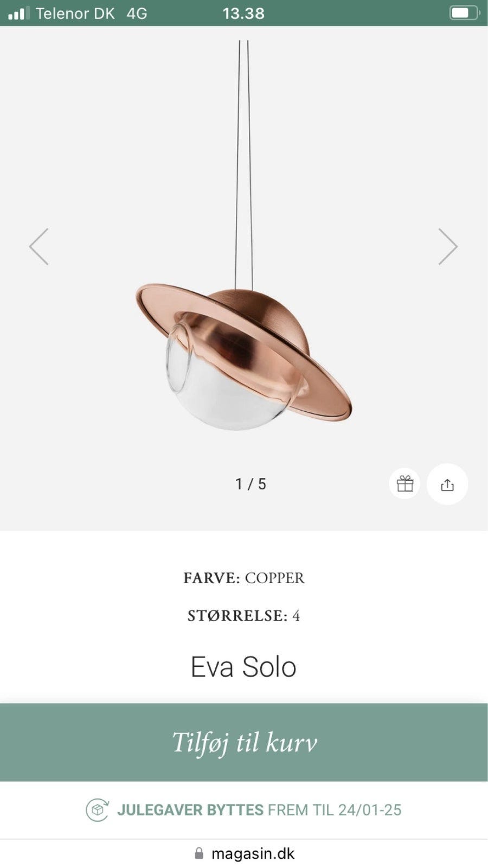Tap the signal strength bars icon

pos(19,13)
